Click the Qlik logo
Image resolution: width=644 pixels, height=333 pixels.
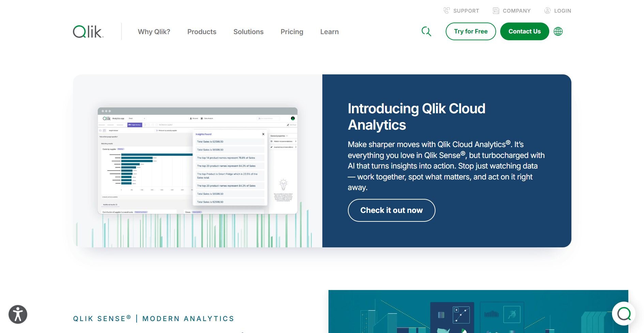coord(88,32)
